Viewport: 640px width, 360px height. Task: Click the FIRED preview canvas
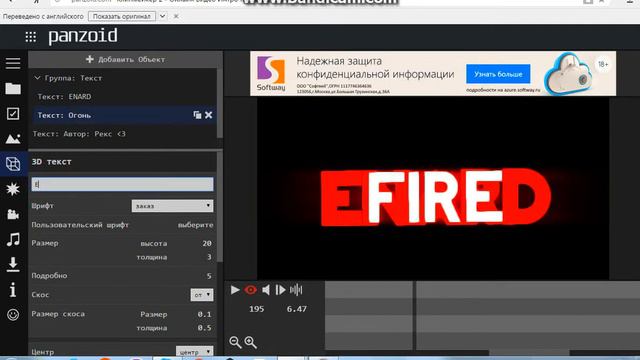click(x=433, y=189)
